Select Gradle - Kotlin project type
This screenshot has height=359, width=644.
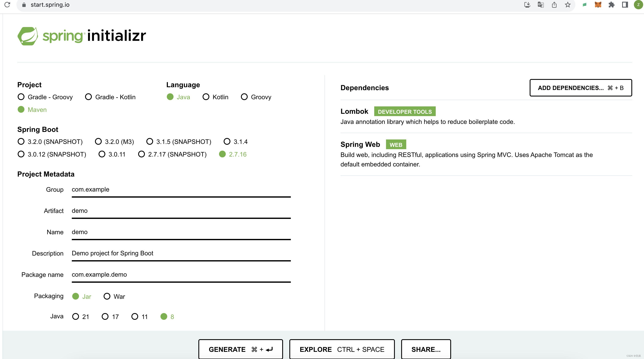[x=88, y=97]
